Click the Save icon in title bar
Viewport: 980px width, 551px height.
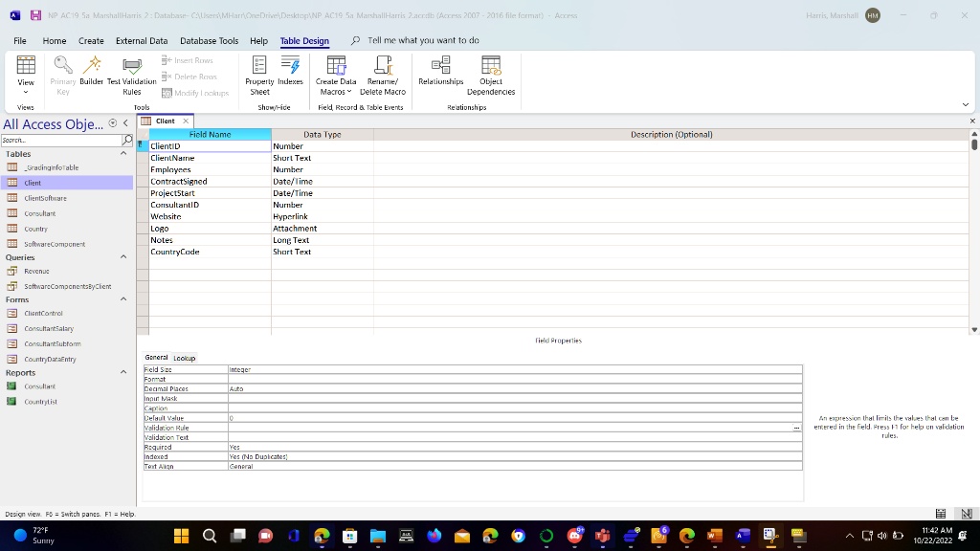pos(35,15)
